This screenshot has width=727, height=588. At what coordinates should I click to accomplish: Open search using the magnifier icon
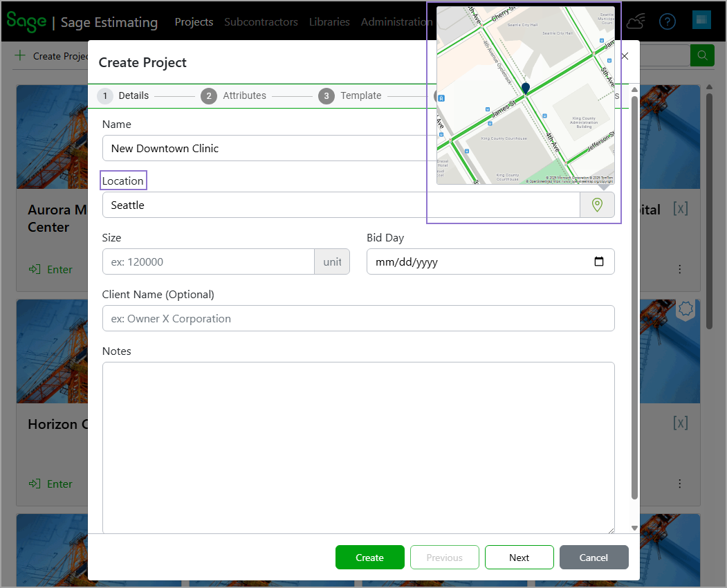click(x=702, y=55)
